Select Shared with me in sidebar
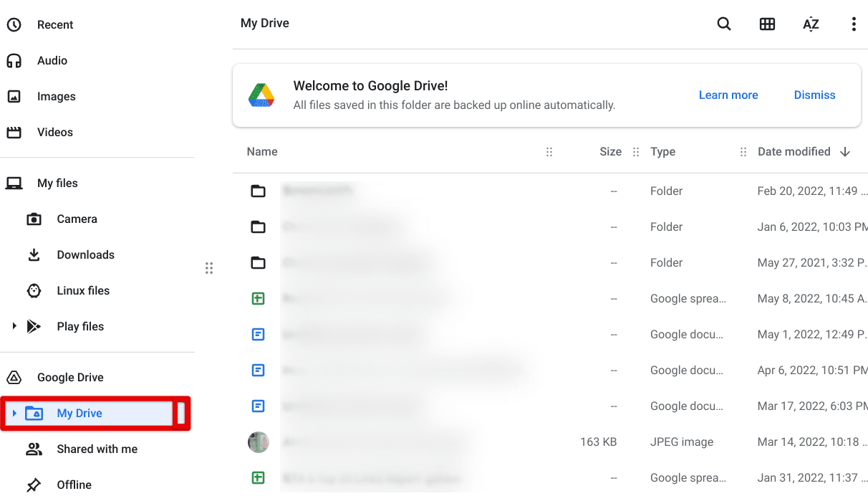 coord(97,449)
